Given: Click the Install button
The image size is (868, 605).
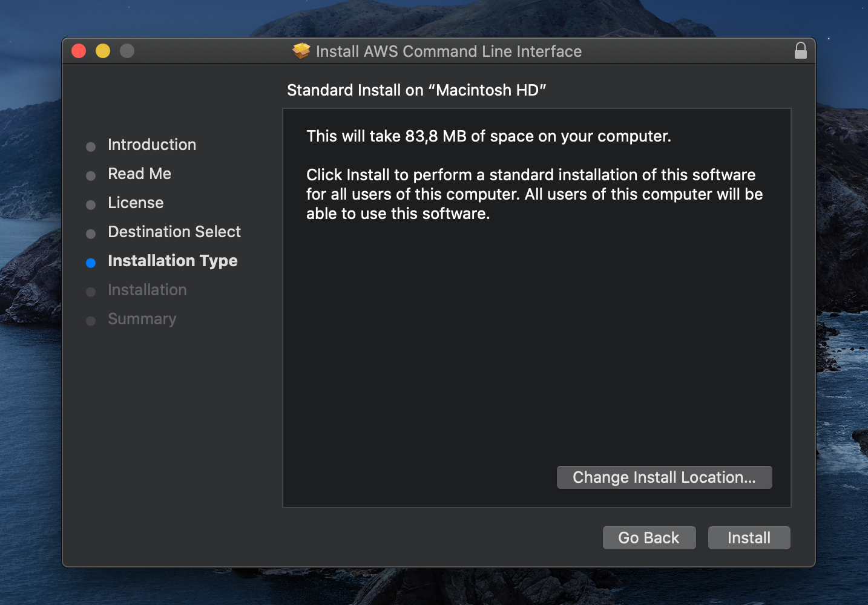Looking at the screenshot, I should (x=749, y=538).
